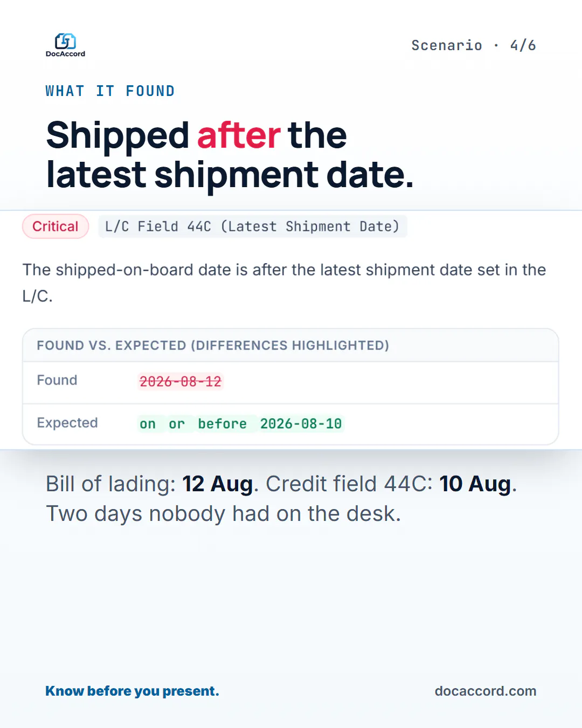Click the red word after in headline
This screenshot has width=582, height=728.
(x=239, y=135)
